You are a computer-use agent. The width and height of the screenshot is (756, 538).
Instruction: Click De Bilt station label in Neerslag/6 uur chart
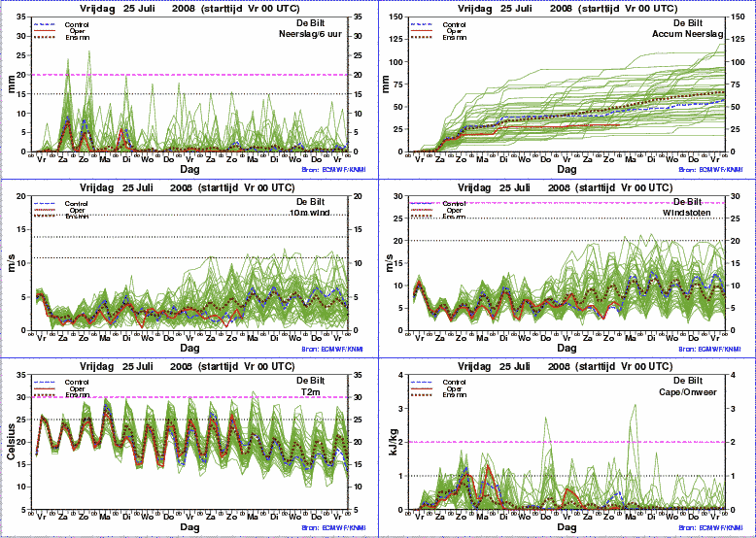[x=310, y=23]
